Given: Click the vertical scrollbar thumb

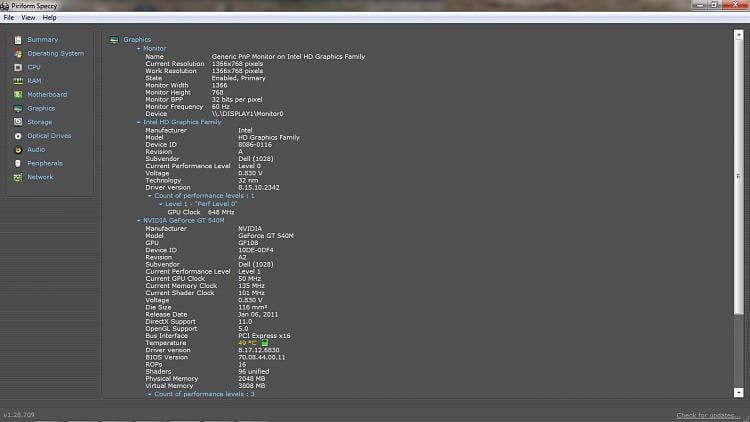Looking at the screenshot, I should (739, 177).
